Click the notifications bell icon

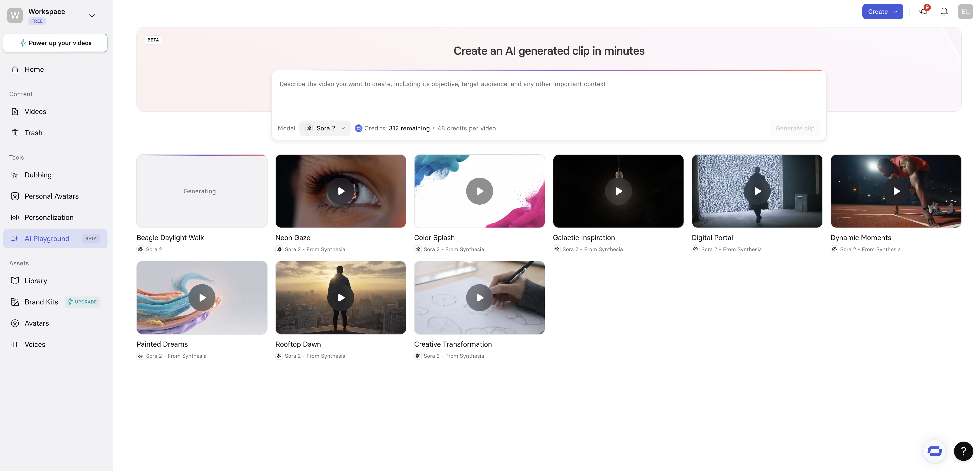[x=944, y=12]
